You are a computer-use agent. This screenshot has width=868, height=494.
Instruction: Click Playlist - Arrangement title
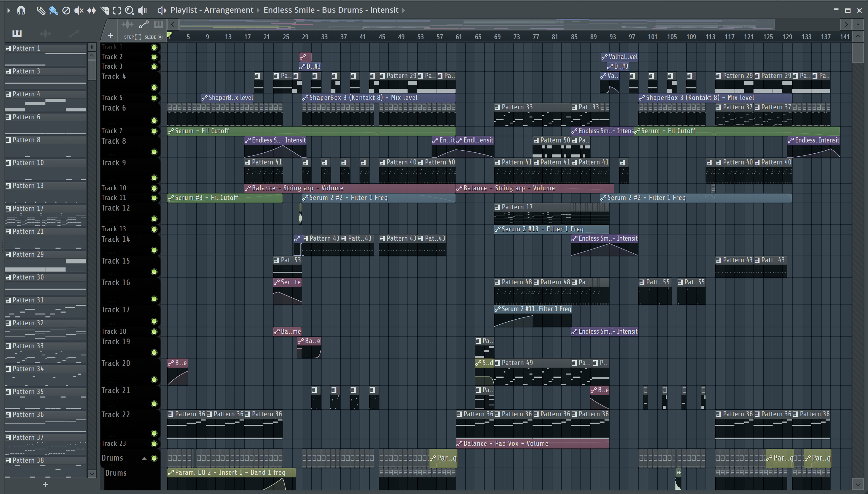(x=212, y=10)
